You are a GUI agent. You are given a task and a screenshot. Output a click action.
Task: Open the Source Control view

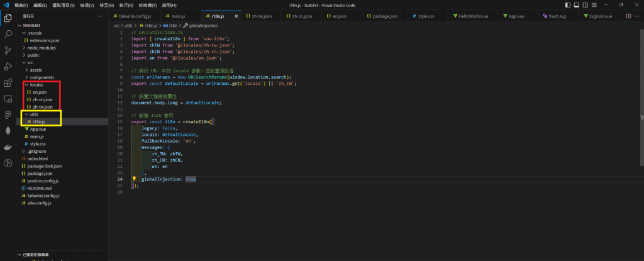click(x=8, y=50)
